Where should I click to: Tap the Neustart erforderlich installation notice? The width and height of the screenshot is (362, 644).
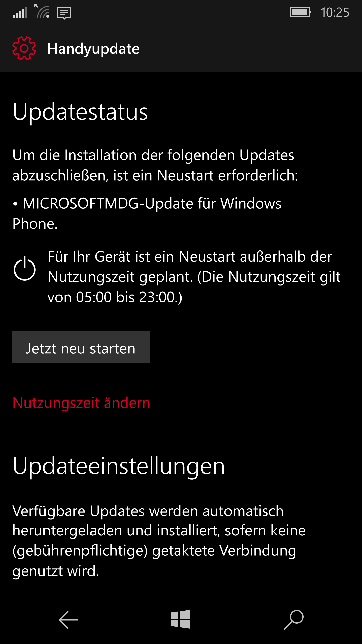155,165
